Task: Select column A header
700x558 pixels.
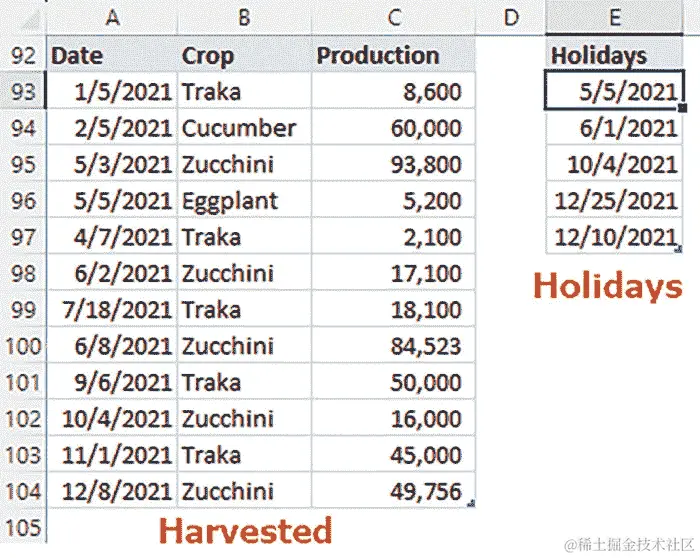Action: (112, 17)
